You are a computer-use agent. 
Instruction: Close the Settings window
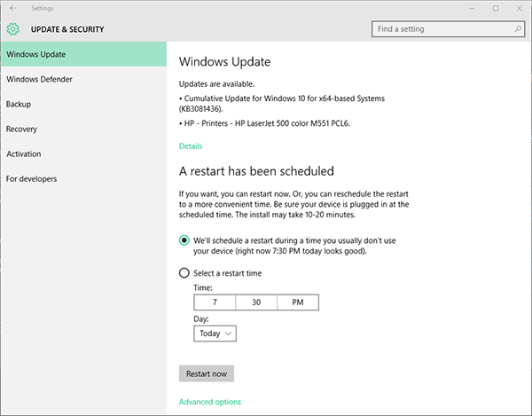click(520, 9)
